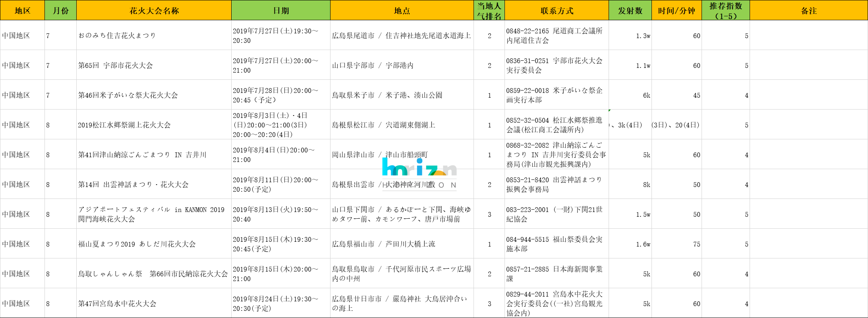Select cell 第65回 宇部市花火大会

154,65
